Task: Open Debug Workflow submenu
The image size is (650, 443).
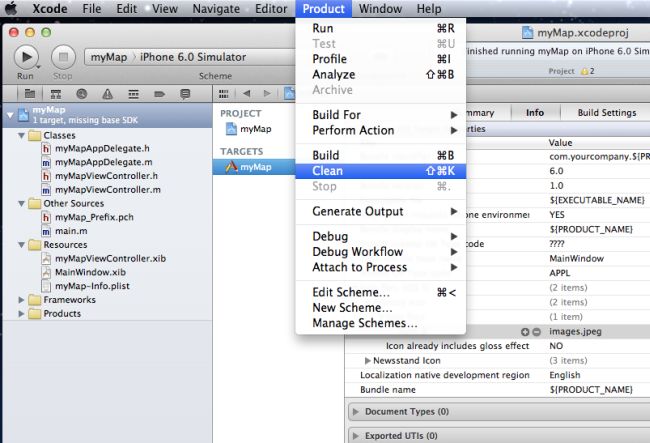Action: tap(381, 252)
